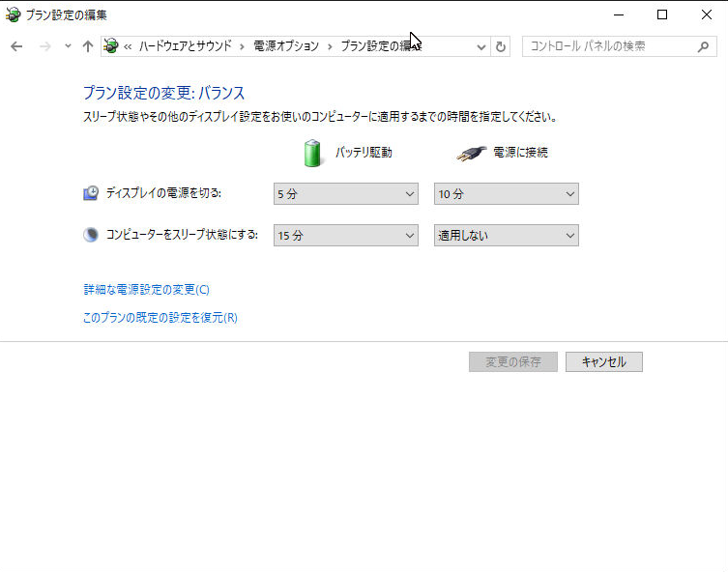Image resolution: width=728 pixels, height=572 pixels.
Task: Click the sleep moon icon
Action: click(x=91, y=235)
